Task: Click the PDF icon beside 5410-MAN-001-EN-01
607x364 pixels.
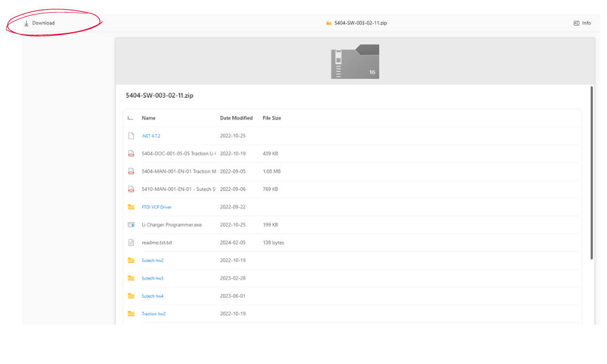Action: 131,189
